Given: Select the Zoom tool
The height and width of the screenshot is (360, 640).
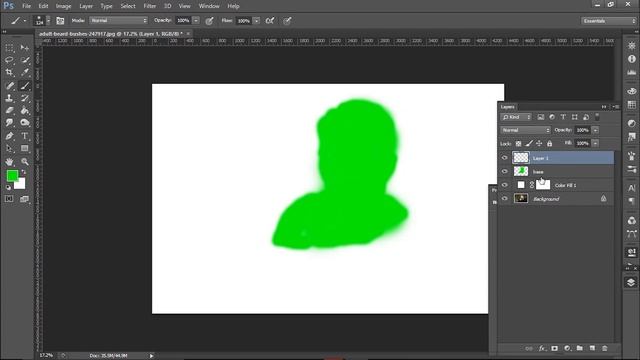Looking at the screenshot, I should pos(25,162).
